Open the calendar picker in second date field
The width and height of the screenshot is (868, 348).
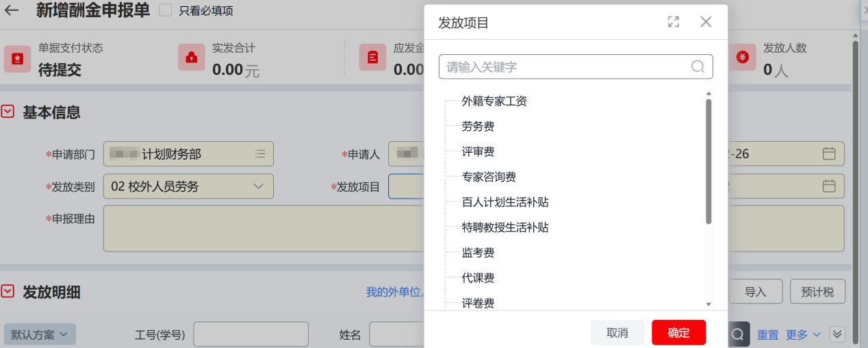[x=829, y=186]
